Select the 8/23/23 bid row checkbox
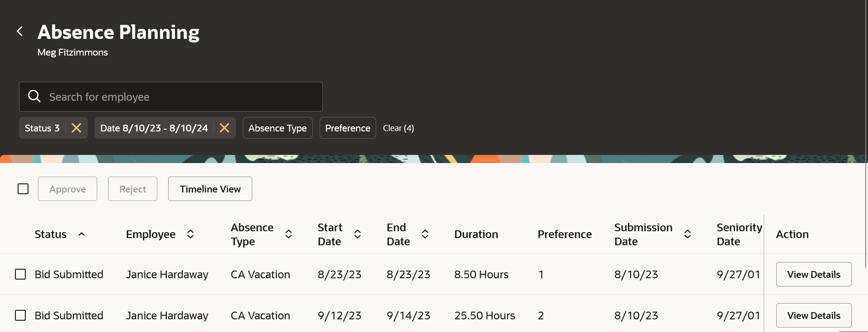Image resolution: width=868 pixels, height=332 pixels. point(20,274)
